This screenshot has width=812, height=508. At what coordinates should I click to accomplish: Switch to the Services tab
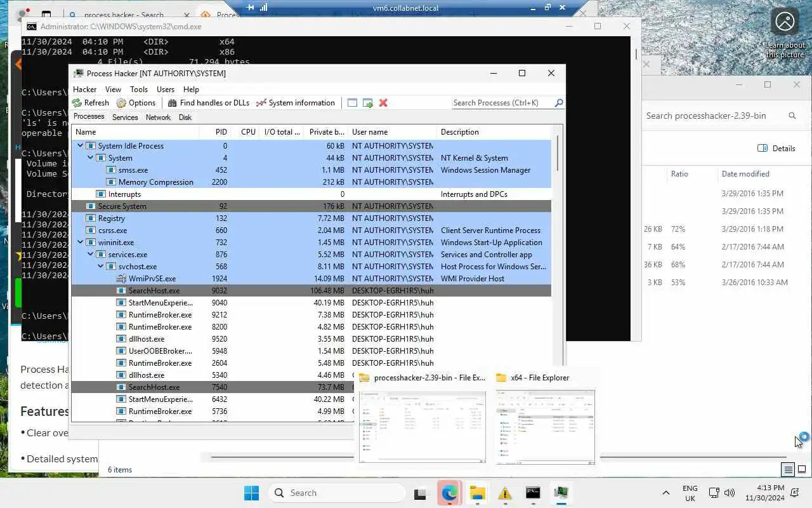pos(125,117)
